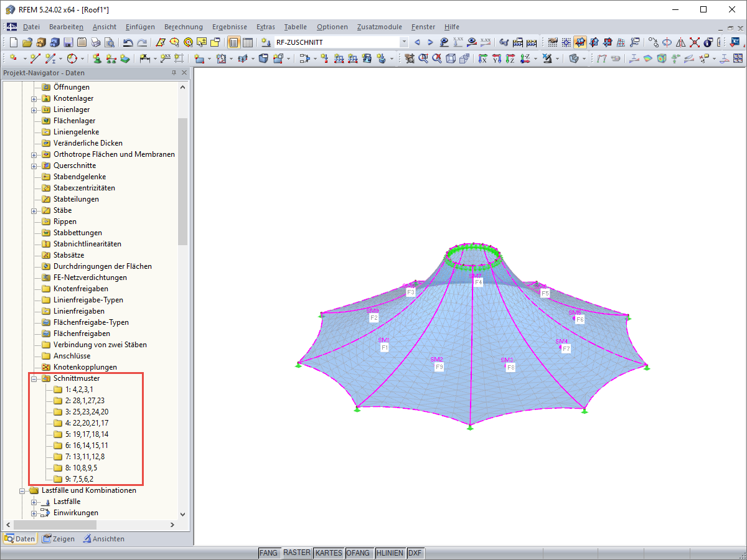
Task: Print the graphic
Action: tap(95, 42)
